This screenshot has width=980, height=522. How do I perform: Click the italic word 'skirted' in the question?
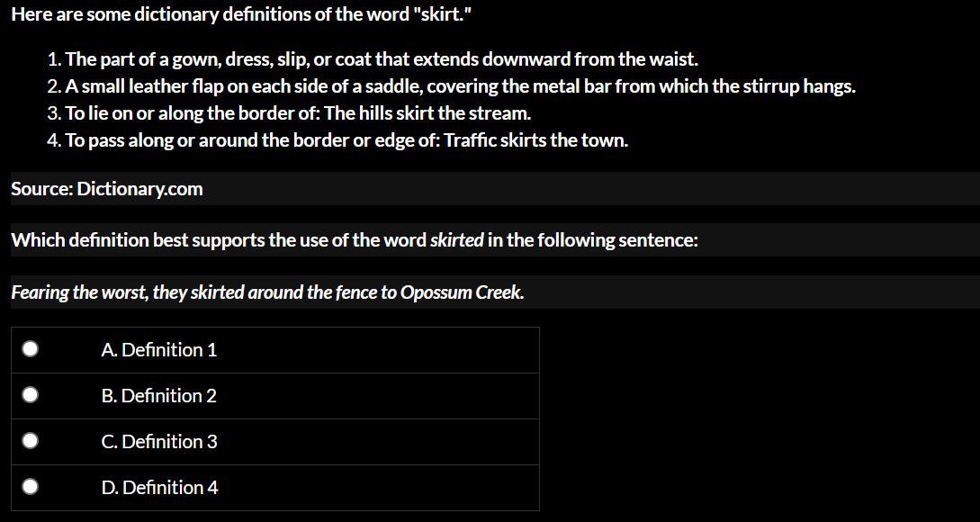click(456, 240)
